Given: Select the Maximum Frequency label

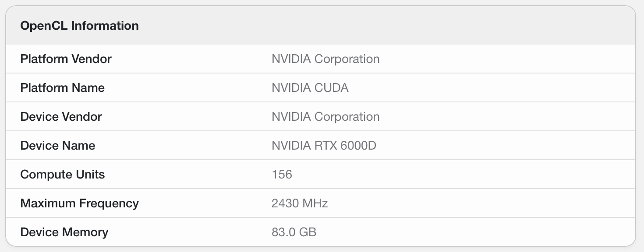Looking at the screenshot, I should 79,203.
